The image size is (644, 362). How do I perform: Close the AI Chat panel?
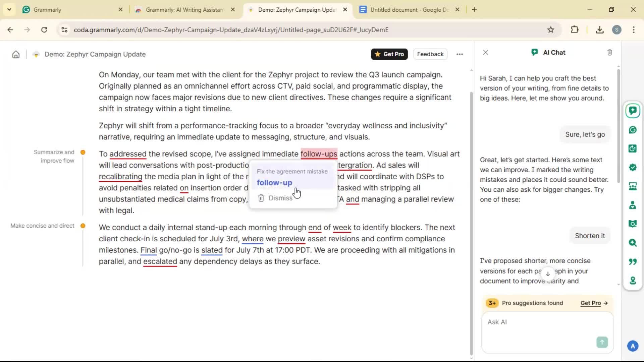click(x=485, y=53)
